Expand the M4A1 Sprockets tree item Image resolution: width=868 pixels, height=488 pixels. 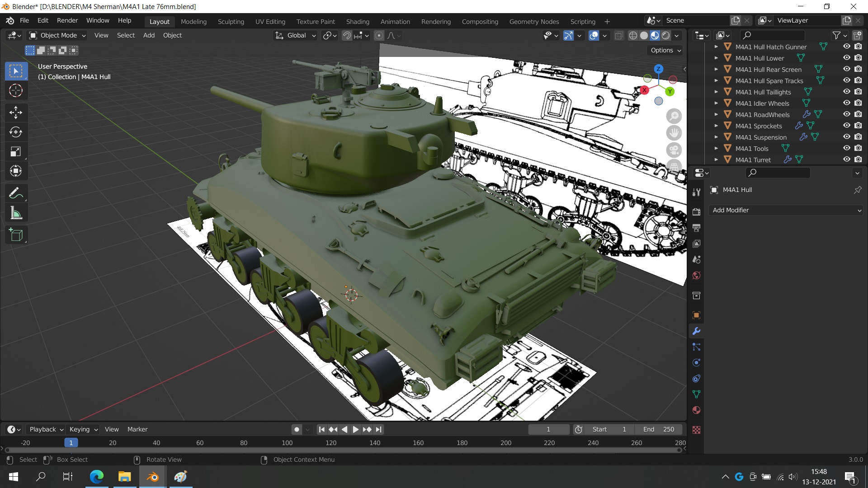716,126
